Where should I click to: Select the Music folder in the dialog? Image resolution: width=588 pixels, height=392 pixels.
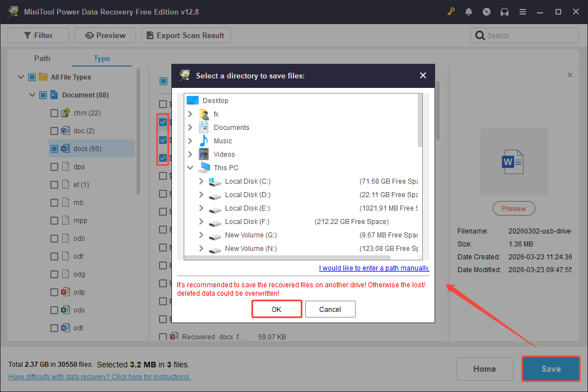[222, 141]
